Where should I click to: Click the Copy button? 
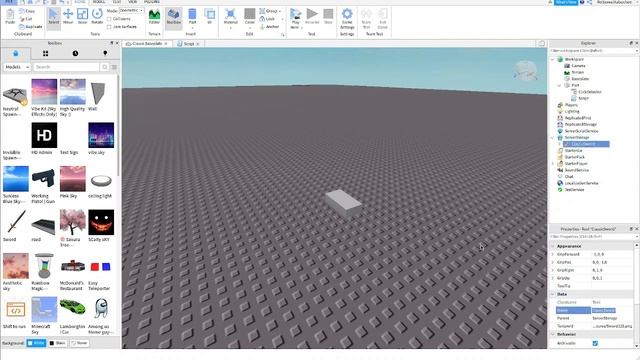pos(27,11)
